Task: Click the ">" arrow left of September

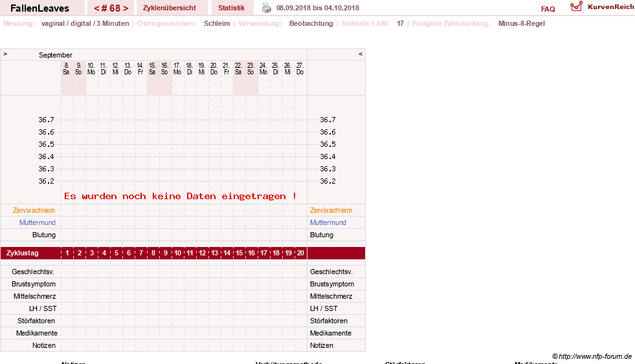Action: 5,54
